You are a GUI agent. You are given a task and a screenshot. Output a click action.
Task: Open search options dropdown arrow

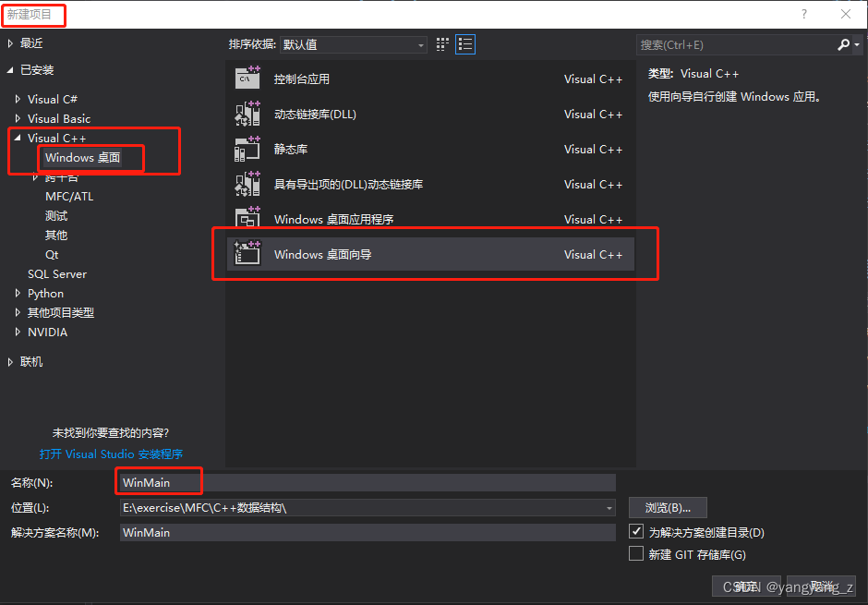pyautogui.click(x=857, y=45)
